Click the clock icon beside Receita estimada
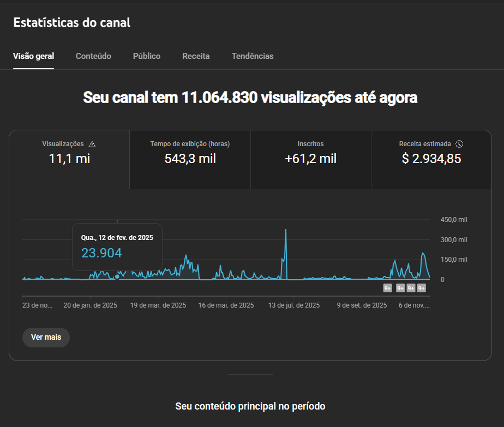This screenshot has height=427, width=504. (x=459, y=144)
